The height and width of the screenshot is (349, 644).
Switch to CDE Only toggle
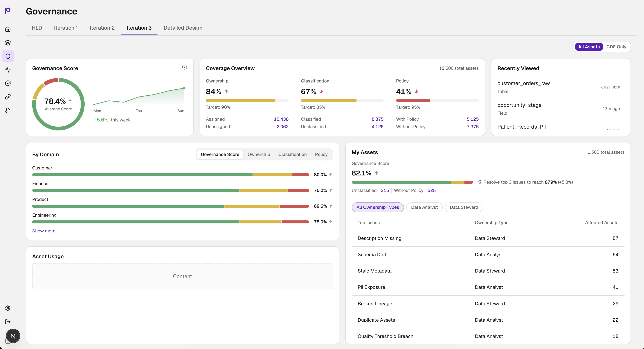click(616, 47)
